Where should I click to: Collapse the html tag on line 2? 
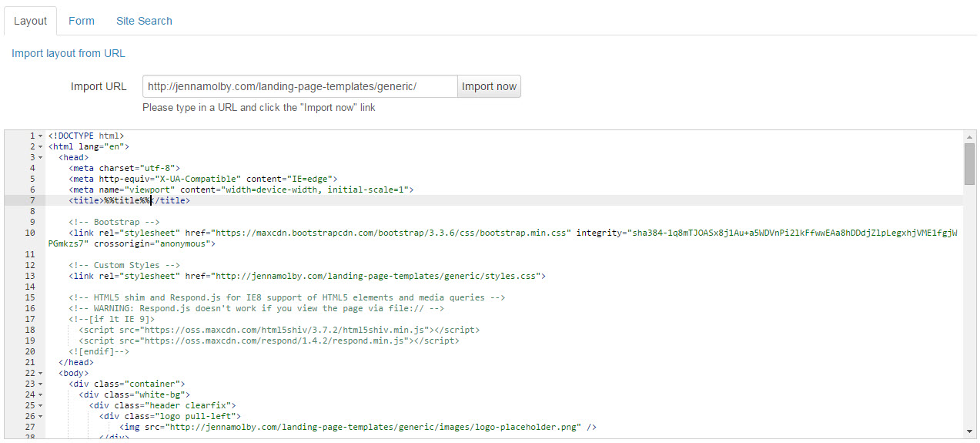coord(40,146)
